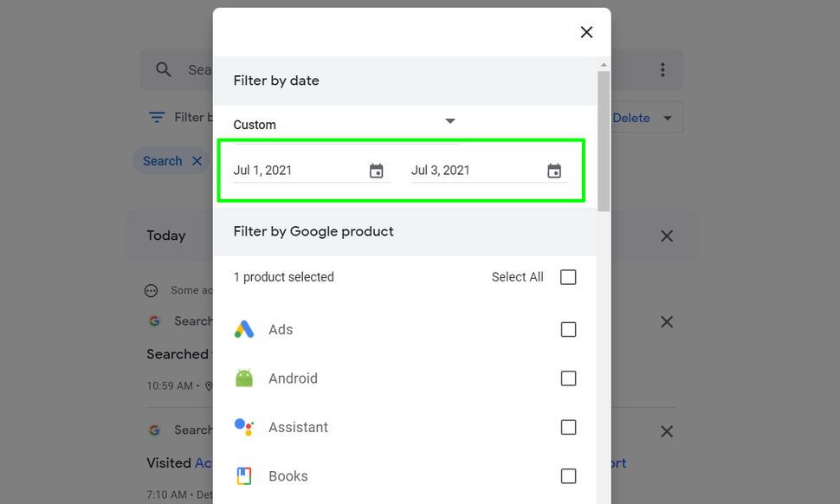Click the Android robot icon
Screen dimensions: 840x504
pos(243,378)
